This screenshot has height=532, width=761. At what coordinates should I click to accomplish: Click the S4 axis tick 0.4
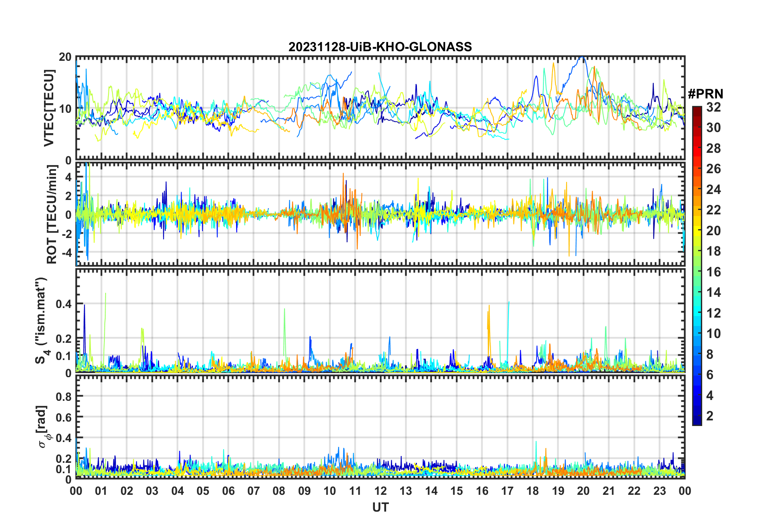pos(64,304)
